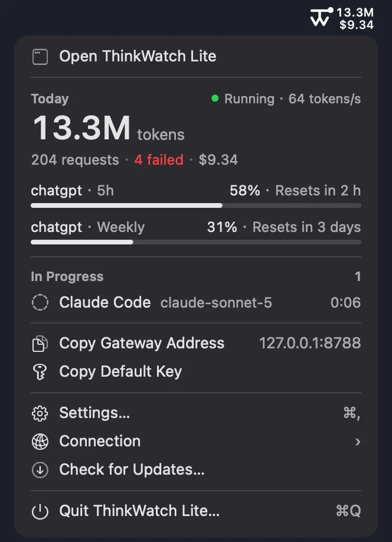Click the green Running status dot
392x542 pixels.
click(215, 99)
